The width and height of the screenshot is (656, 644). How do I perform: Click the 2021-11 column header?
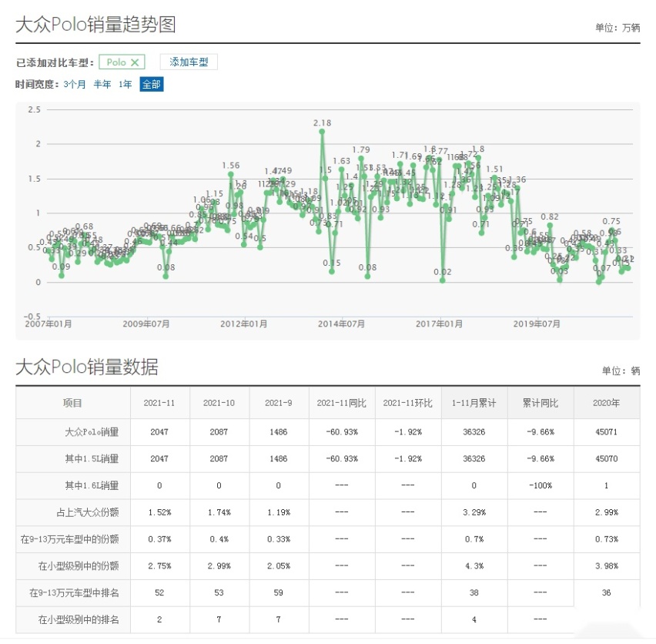click(x=159, y=403)
